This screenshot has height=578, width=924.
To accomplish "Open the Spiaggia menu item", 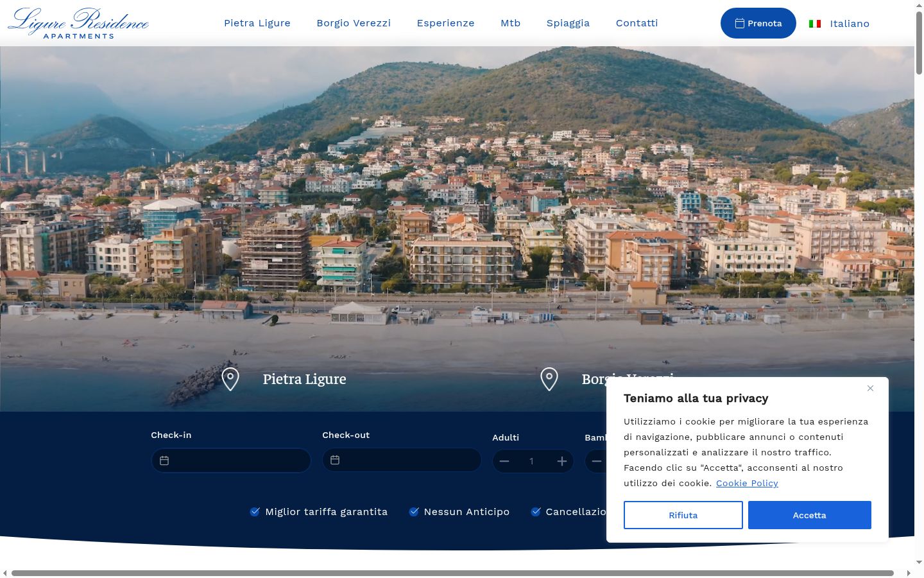I will pyautogui.click(x=568, y=23).
